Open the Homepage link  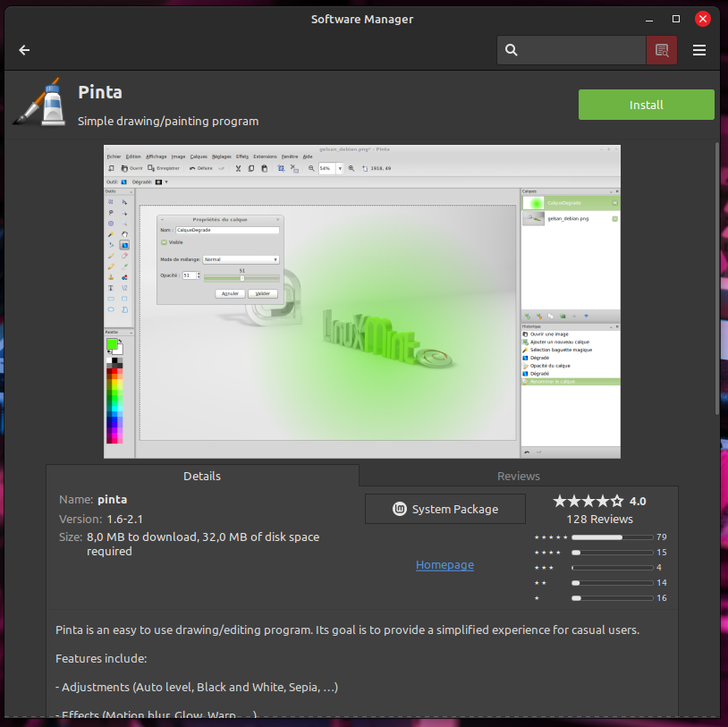coord(444,564)
